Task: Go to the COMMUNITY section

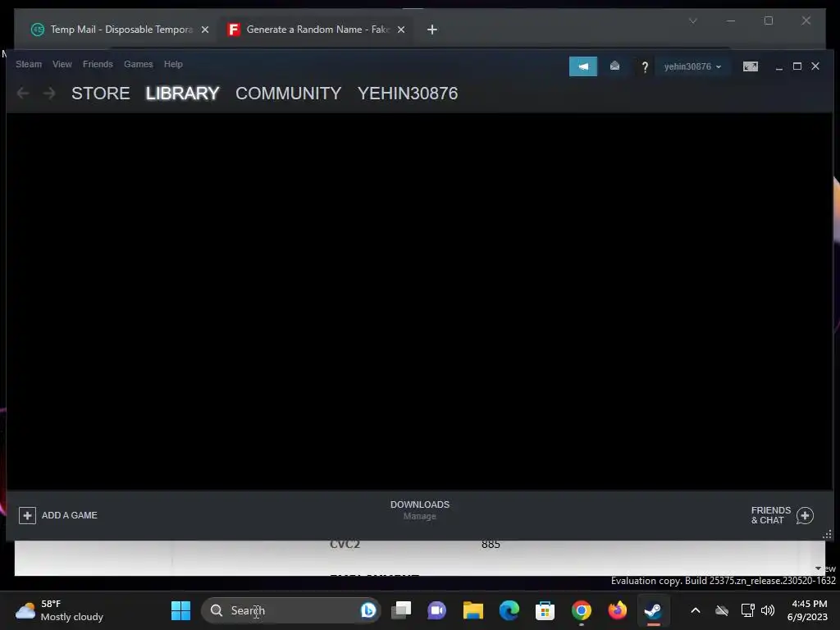Action: (x=288, y=94)
